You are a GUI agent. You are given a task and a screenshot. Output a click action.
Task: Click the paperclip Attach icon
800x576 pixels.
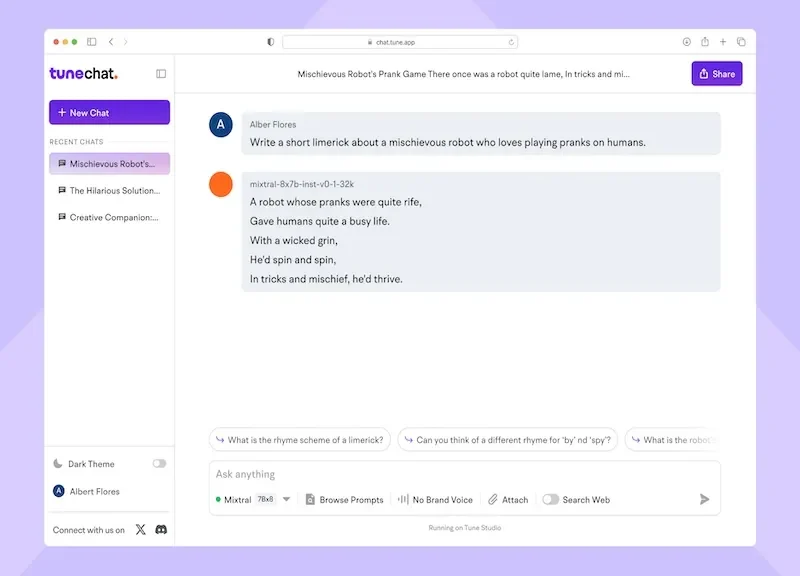pyautogui.click(x=493, y=499)
